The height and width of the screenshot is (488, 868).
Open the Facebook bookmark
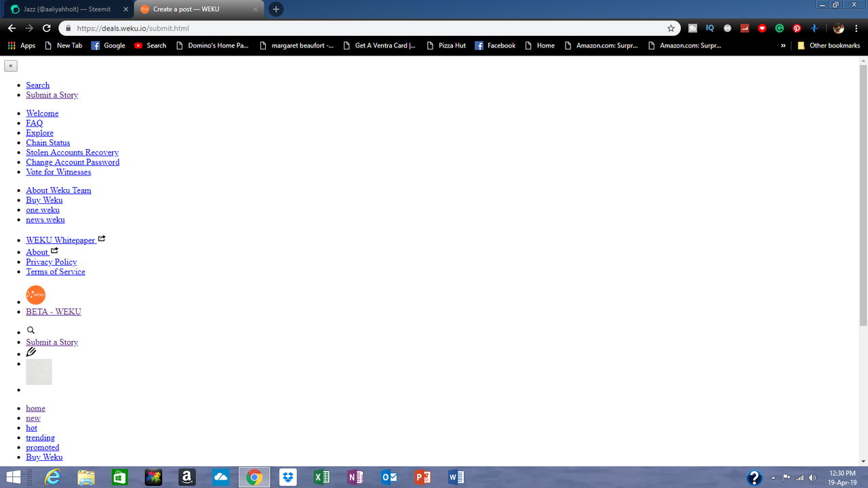point(495,45)
